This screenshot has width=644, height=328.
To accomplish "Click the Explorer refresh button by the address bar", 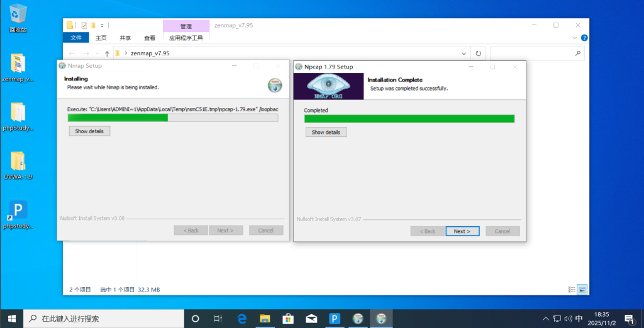I will tap(479, 54).
